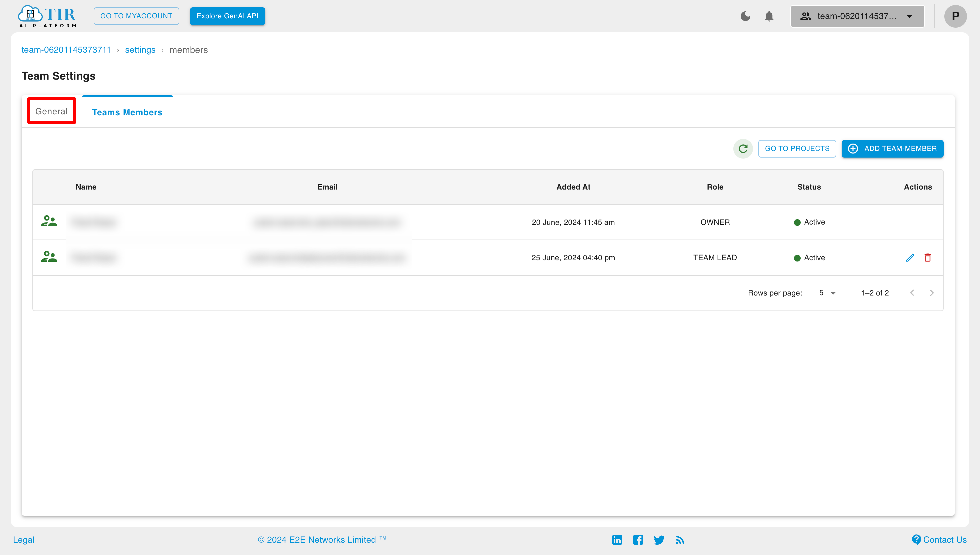
Task: Open the notifications bell
Action: pos(769,16)
